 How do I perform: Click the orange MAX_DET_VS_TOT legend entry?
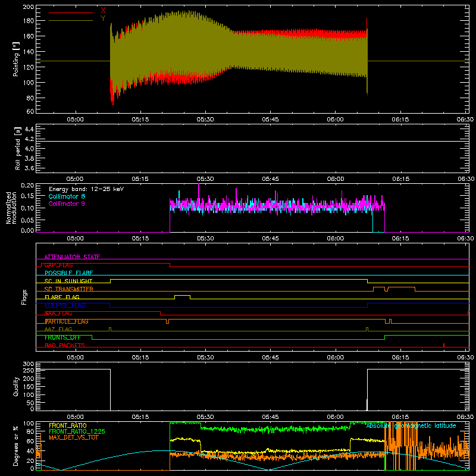(x=74, y=437)
